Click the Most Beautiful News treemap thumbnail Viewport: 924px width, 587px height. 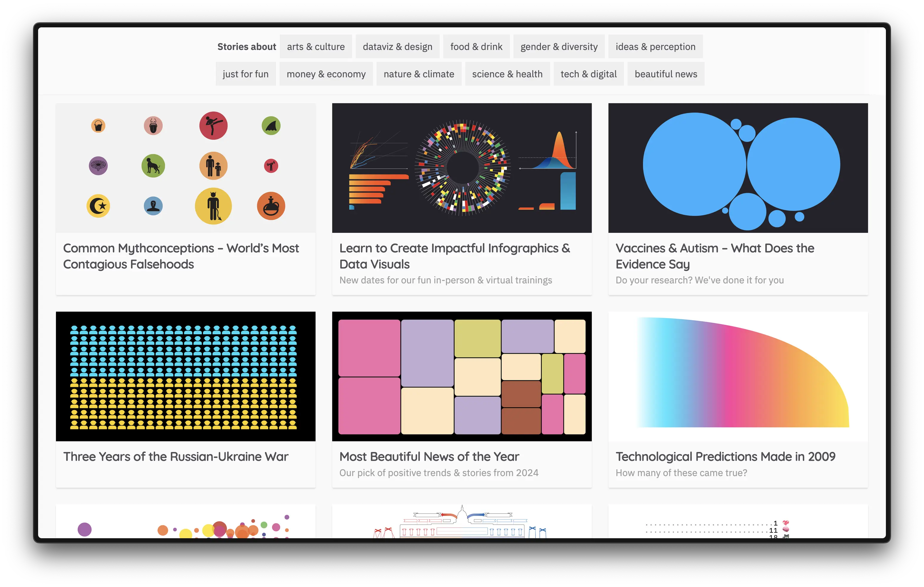click(462, 376)
